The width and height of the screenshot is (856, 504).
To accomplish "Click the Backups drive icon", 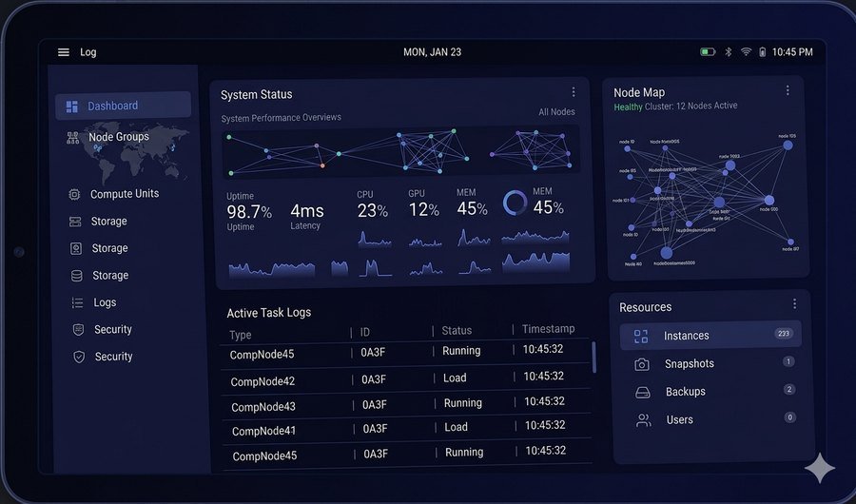I will click(643, 393).
